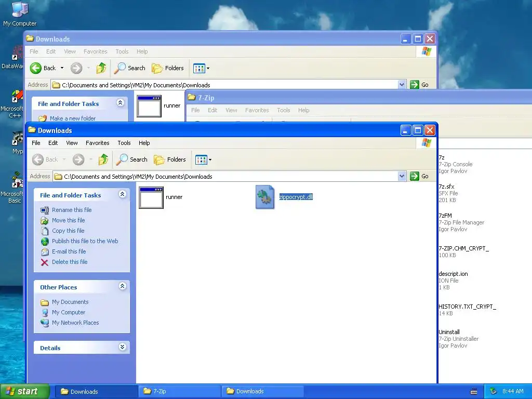Open Tools menu in front Downloads window
532x399 pixels.
tap(124, 143)
